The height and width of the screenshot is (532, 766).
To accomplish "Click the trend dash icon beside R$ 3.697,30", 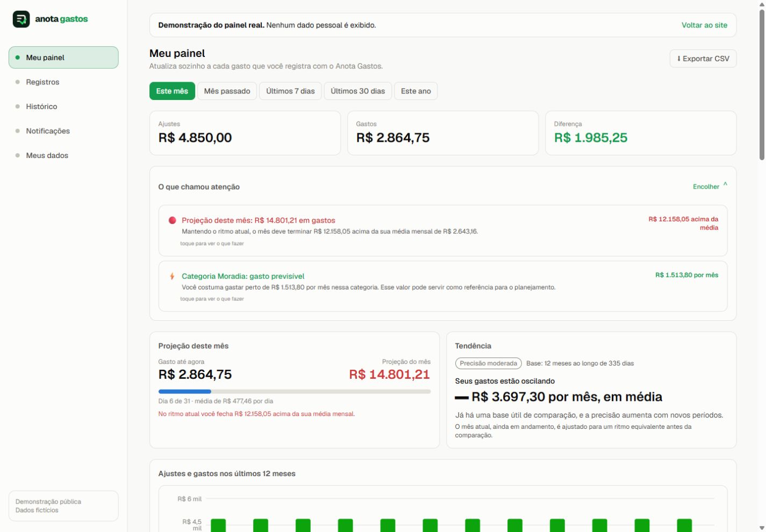I will tap(462, 398).
